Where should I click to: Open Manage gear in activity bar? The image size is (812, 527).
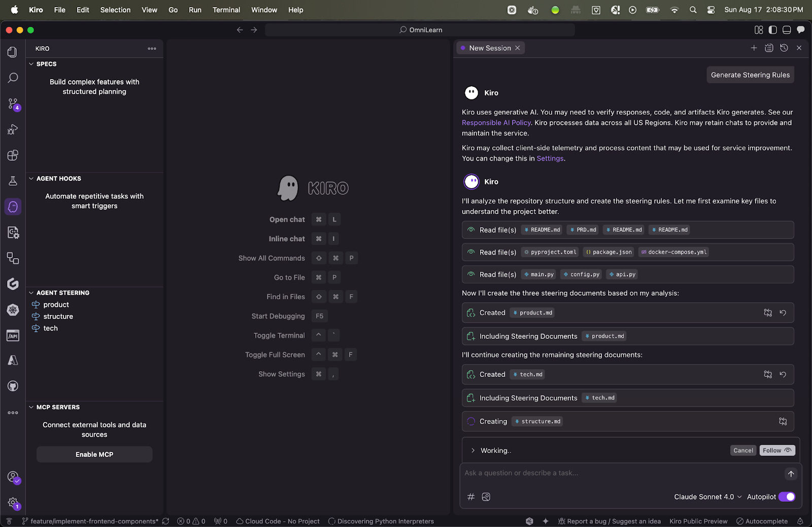pyautogui.click(x=13, y=503)
